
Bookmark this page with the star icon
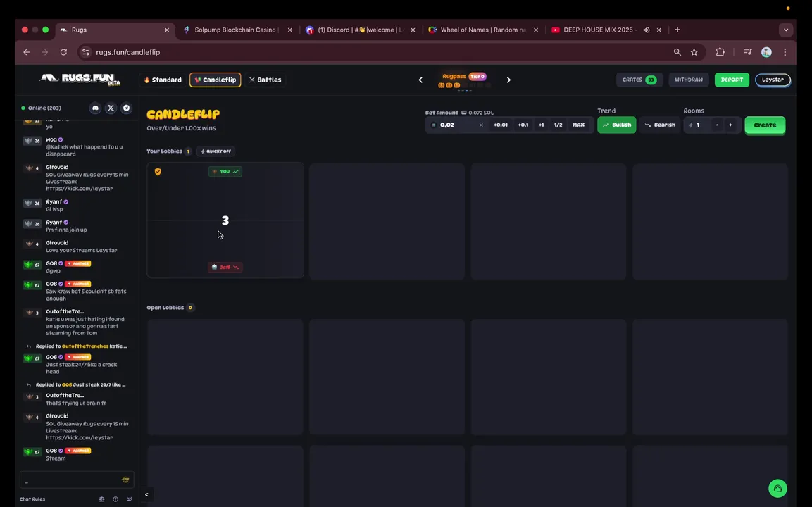(694, 52)
